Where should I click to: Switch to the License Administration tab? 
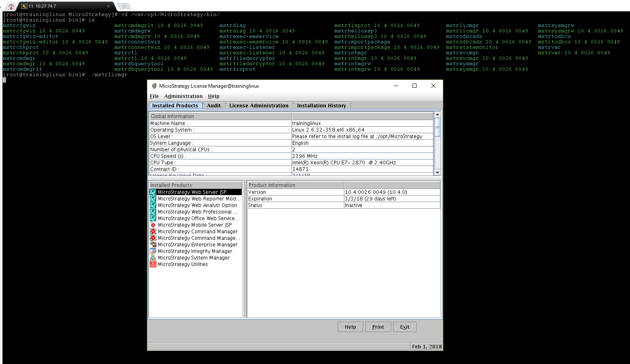[x=259, y=106]
